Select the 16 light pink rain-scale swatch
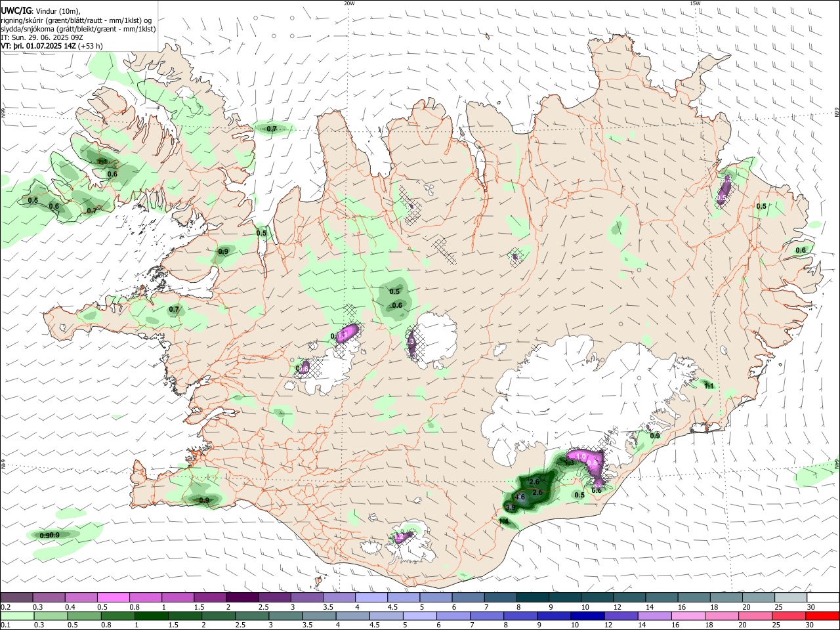This screenshot has height=630, width=840. tap(689, 616)
